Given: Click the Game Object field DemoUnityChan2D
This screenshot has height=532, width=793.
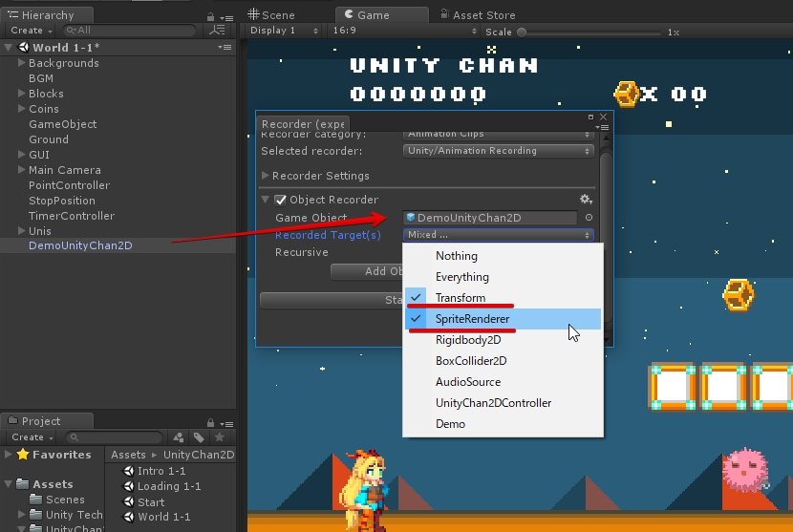Looking at the screenshot, I should pos(489,218).
